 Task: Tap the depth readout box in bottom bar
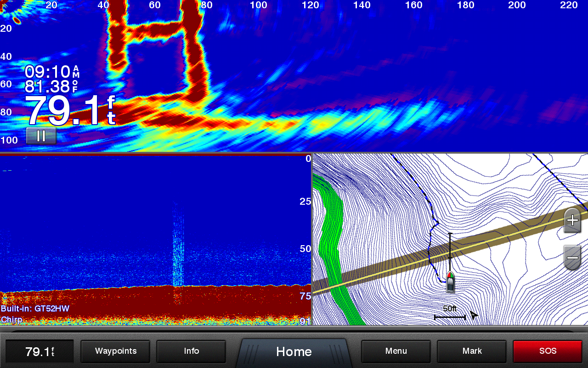tap(40, 352)
